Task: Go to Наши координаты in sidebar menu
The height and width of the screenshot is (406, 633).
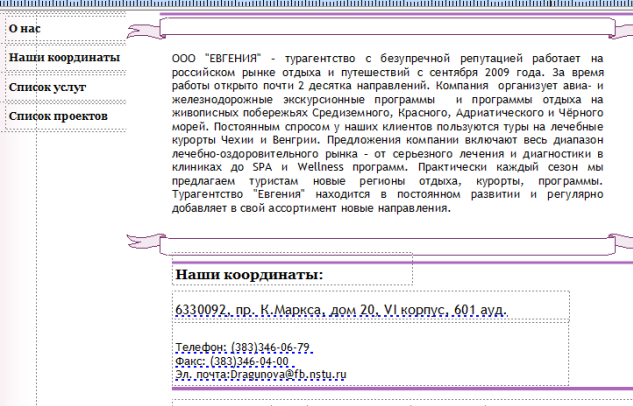Action: click(x=64, y=57)
